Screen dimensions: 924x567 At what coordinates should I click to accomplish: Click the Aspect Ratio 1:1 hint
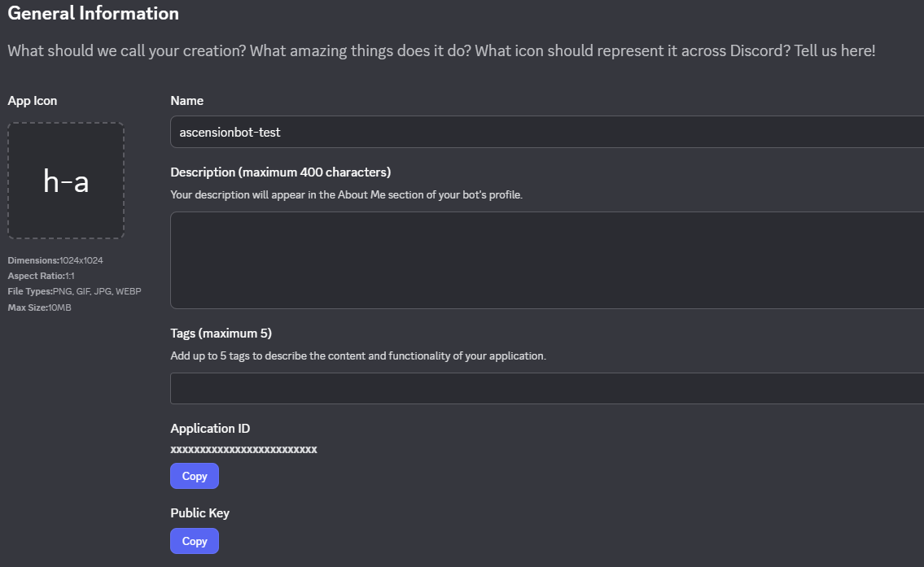pyautogui.click(x=41, y=276)
